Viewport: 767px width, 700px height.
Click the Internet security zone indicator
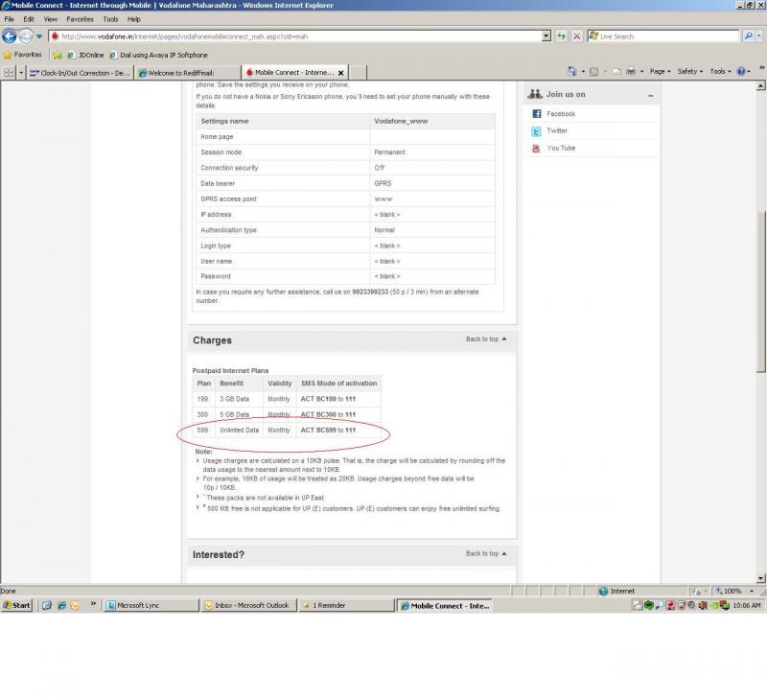click(x=617, y=591)
